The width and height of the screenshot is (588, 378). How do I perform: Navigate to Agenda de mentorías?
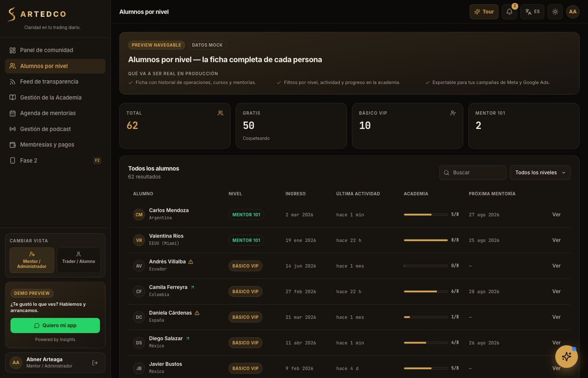tap(55, 113)
